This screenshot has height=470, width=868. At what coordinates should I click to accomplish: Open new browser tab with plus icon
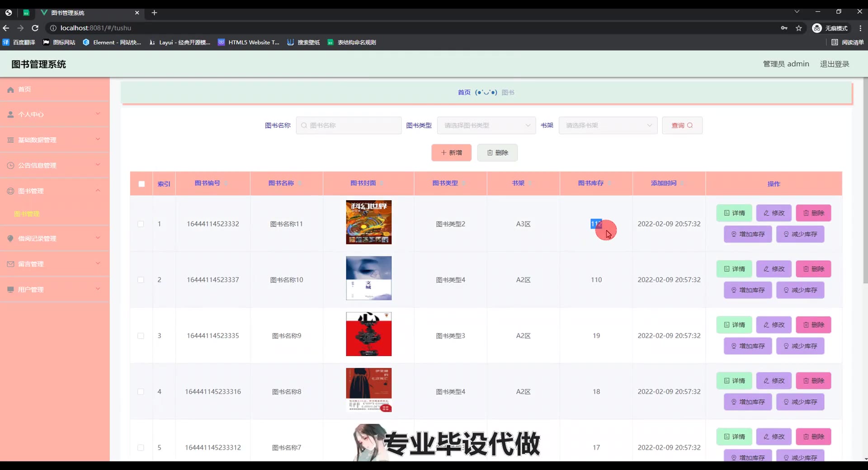(x=154, y=13)
